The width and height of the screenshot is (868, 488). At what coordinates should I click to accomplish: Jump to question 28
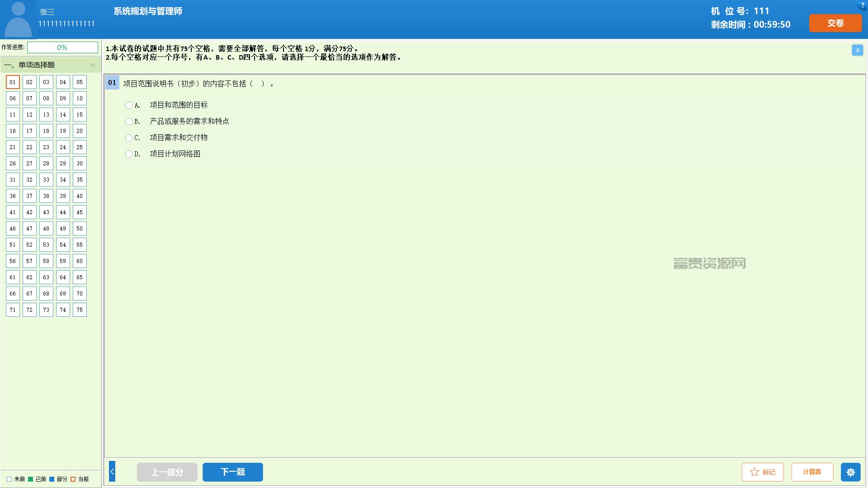point(46,164)
